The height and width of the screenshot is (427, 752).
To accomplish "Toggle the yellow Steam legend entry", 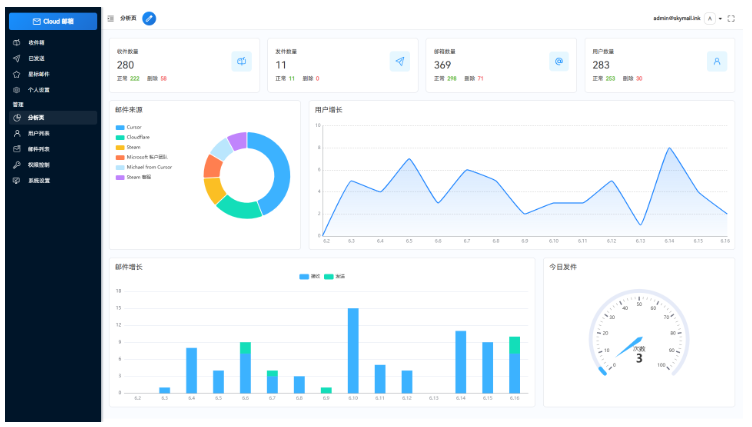I will pos(128,147).
